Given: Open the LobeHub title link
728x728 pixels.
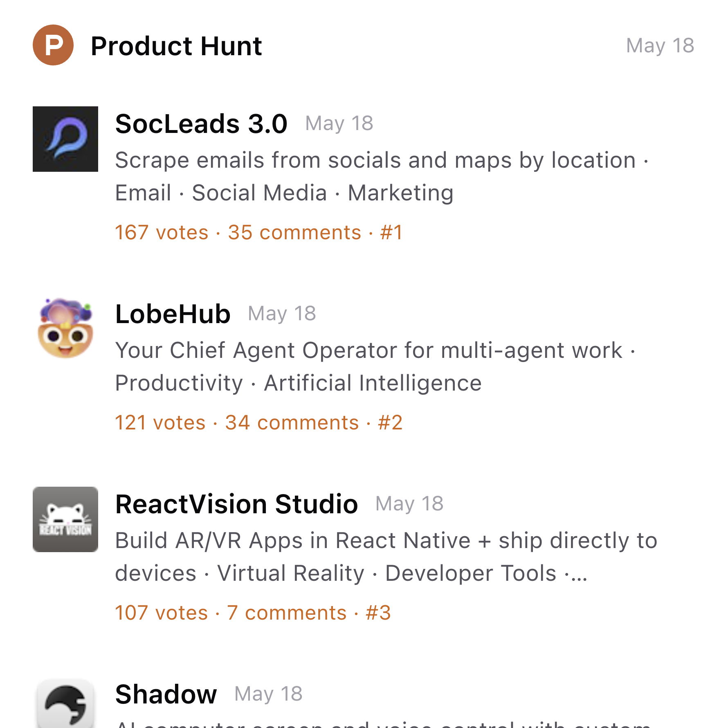Looking at the screenshot, I should (173, 314).
